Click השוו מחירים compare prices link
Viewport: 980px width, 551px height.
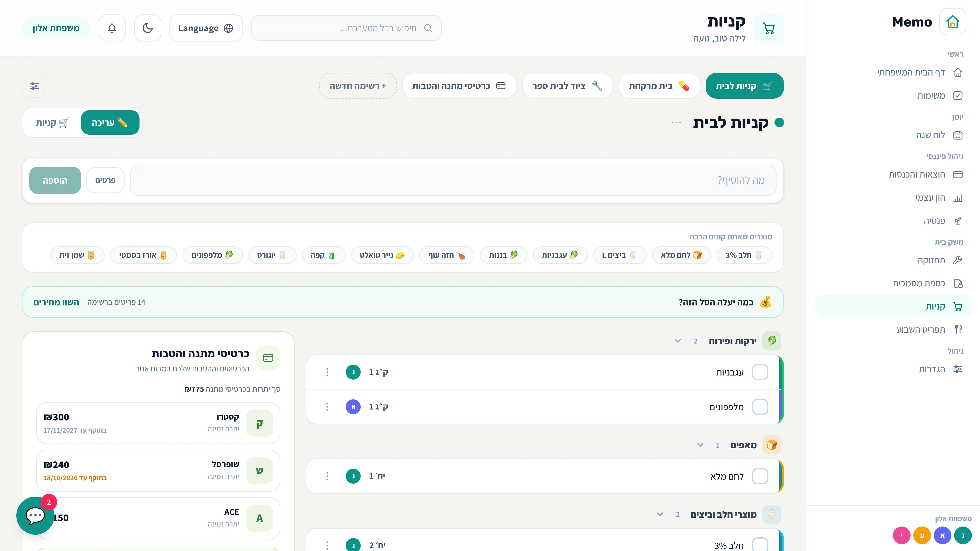coord(56,302)
